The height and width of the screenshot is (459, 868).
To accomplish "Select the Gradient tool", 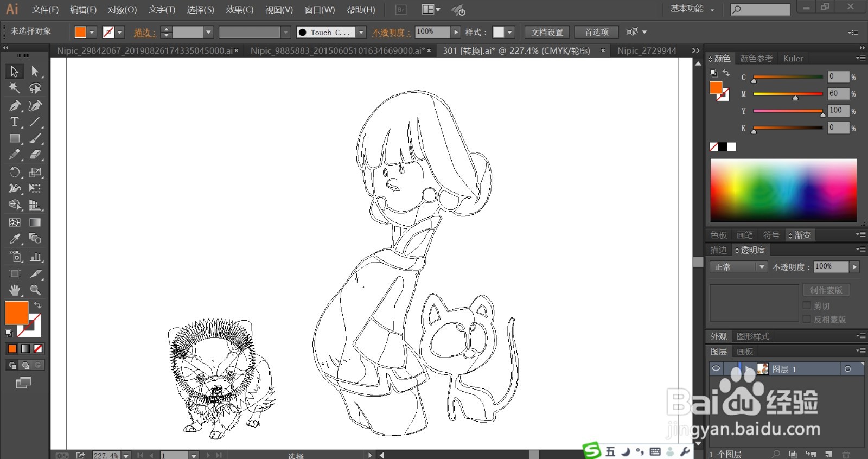I will pos(35,222).
